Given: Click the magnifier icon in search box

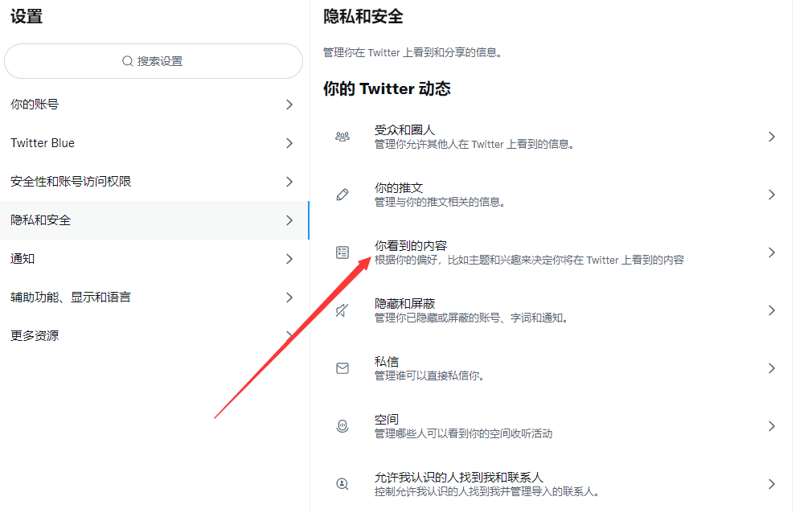Looking at the screenshot, I should pyautogui.click(x=127, y=61).
